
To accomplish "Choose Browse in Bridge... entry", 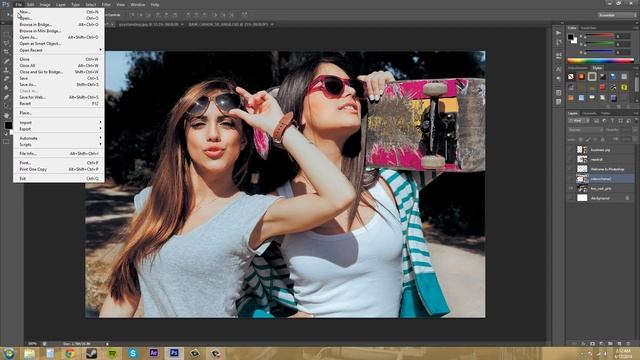I will point(59,24).
